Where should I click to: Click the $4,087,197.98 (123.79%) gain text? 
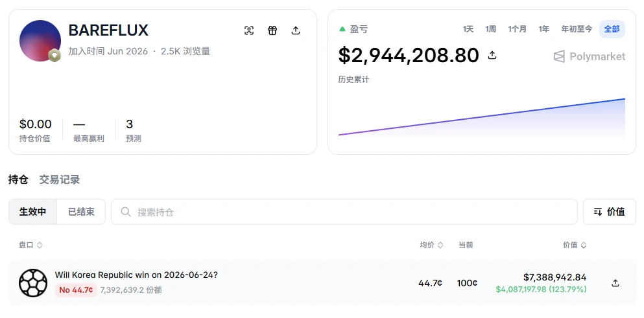[542, 290]
